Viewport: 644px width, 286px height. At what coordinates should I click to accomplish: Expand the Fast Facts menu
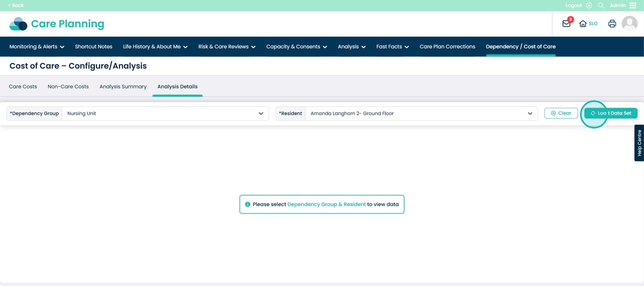coord(392,47)
